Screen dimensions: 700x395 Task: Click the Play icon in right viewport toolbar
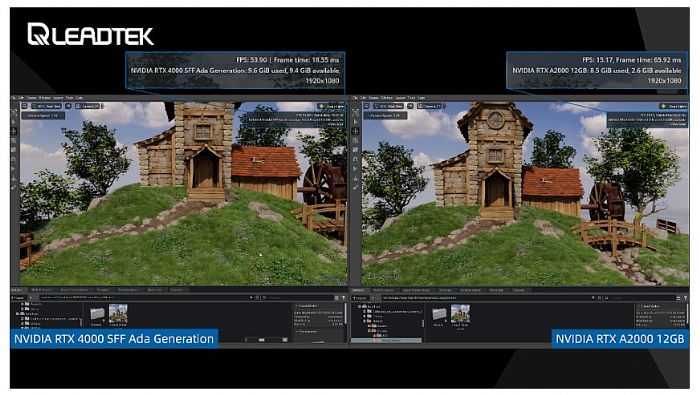point(355,169)
